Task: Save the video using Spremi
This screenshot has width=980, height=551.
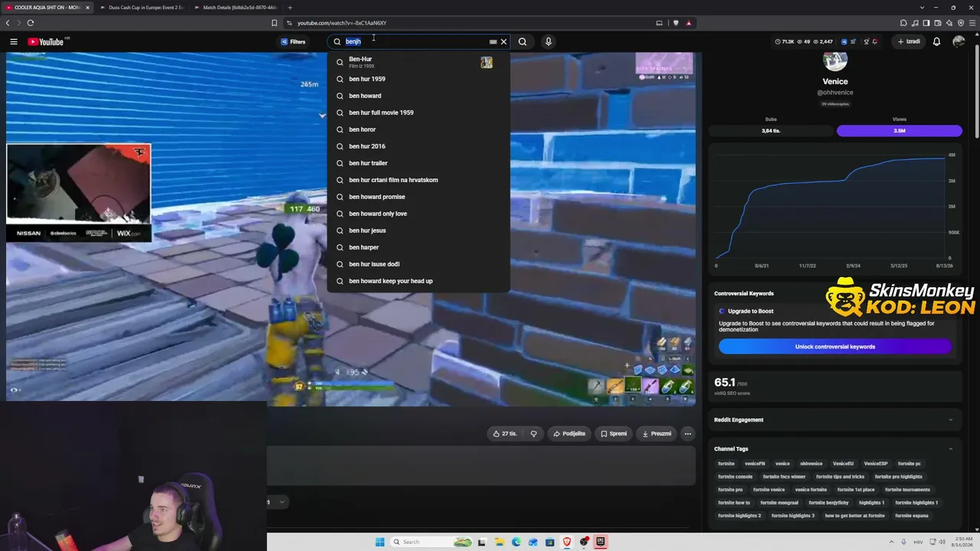Action: (x=613, y=433)
